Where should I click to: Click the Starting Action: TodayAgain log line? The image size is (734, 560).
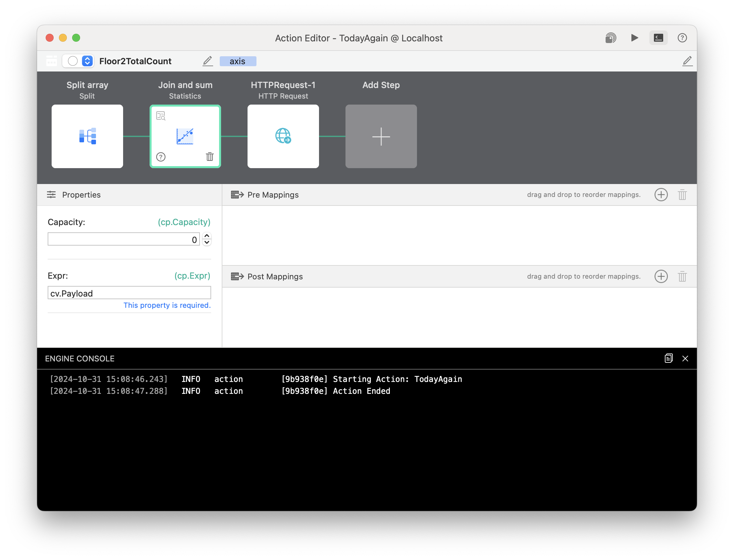[x=256, y=379]
